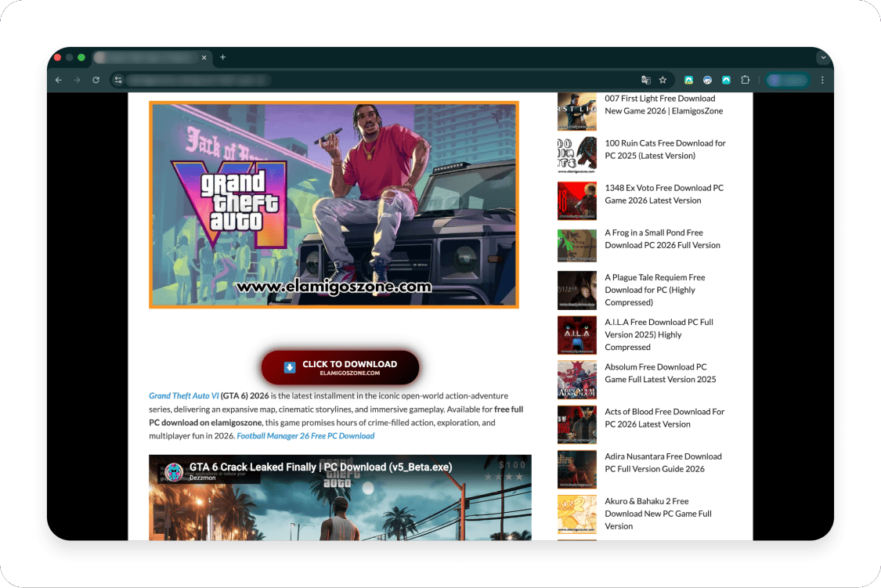The image size is (881, 588).
Task: Click the first teal extension icon
Action: tap(688, 81)
